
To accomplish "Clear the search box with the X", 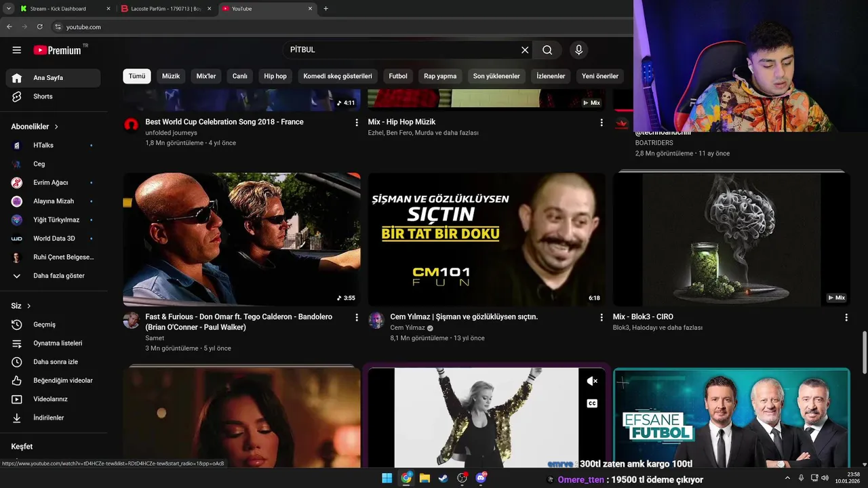I will click(525, 50).
